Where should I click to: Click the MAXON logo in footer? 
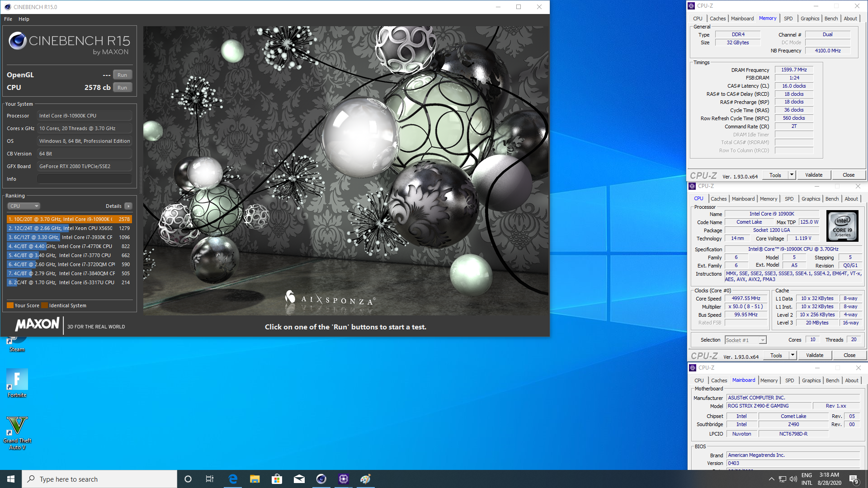pyautogui.click(x=37, y=324)
